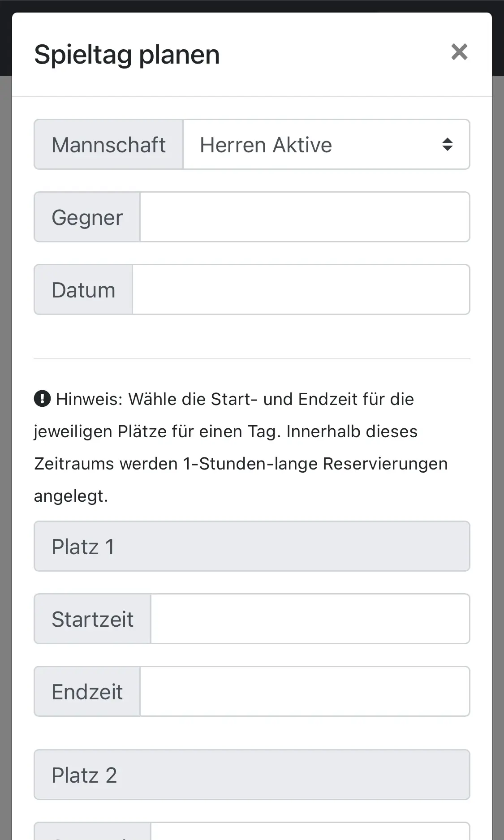504x840 pixels.
Task: Click the Spieltag planen dialog title
Action: [x=127, y=55]
